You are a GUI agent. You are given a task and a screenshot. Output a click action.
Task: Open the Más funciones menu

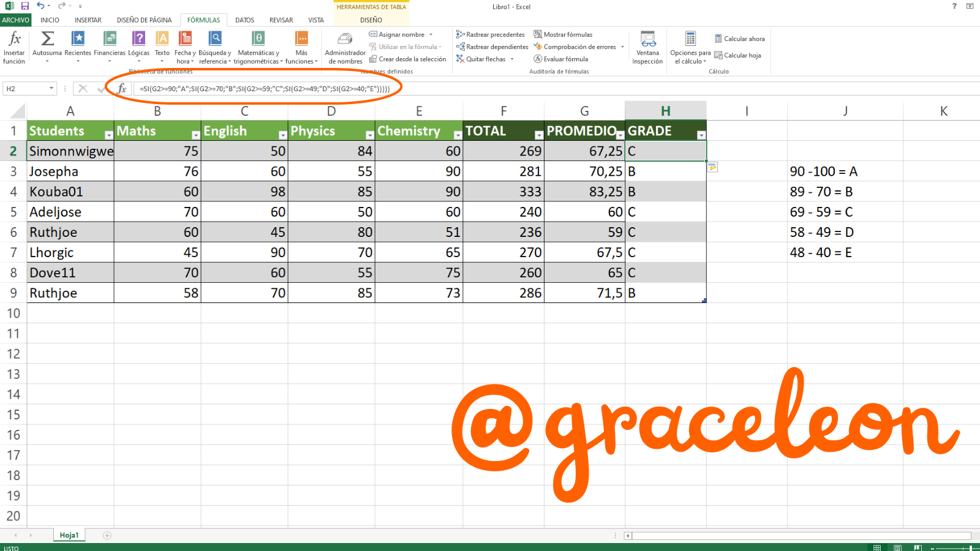tap(301, 48)
